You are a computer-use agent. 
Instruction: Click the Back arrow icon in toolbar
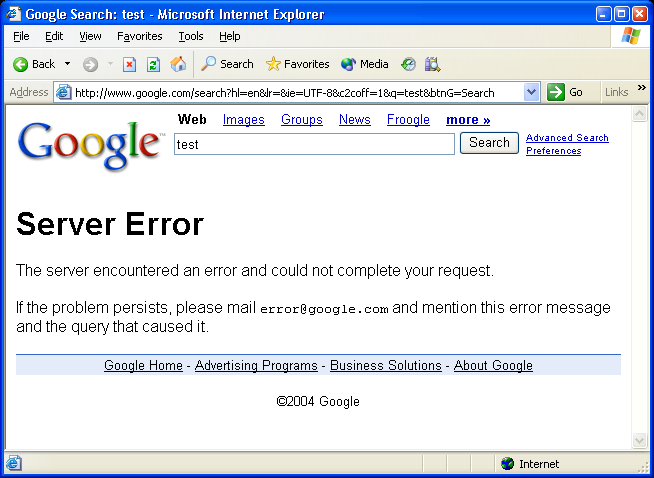click(20, 64)
